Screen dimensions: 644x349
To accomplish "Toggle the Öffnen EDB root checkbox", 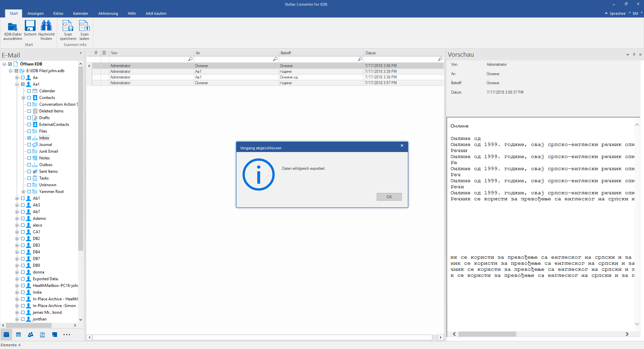I will pos(10,64).
